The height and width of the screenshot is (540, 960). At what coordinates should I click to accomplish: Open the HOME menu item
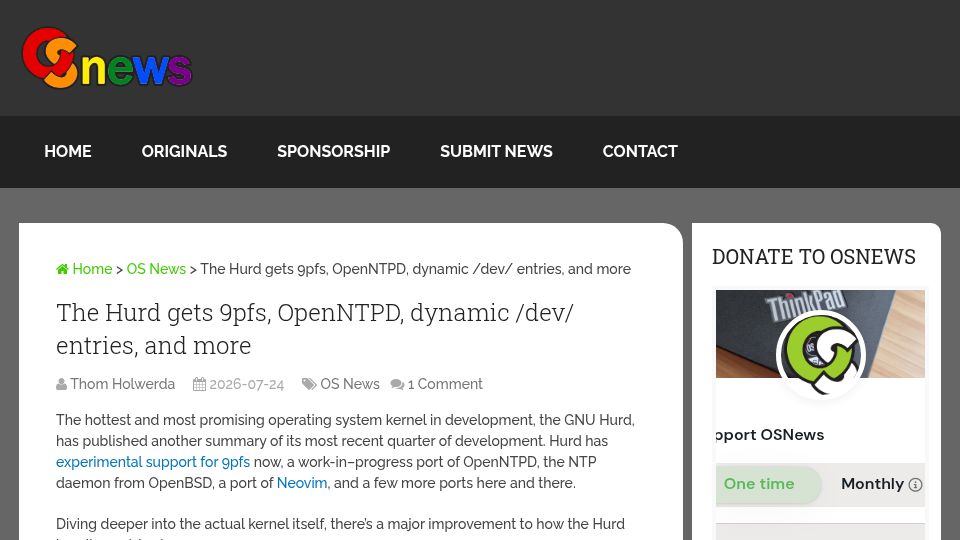(x=68, y=151)
